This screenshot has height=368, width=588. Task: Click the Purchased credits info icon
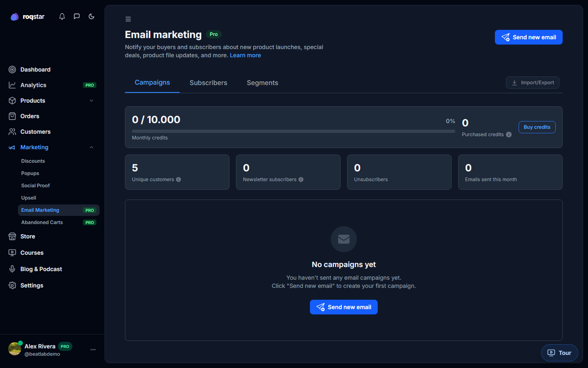[509, 135]
